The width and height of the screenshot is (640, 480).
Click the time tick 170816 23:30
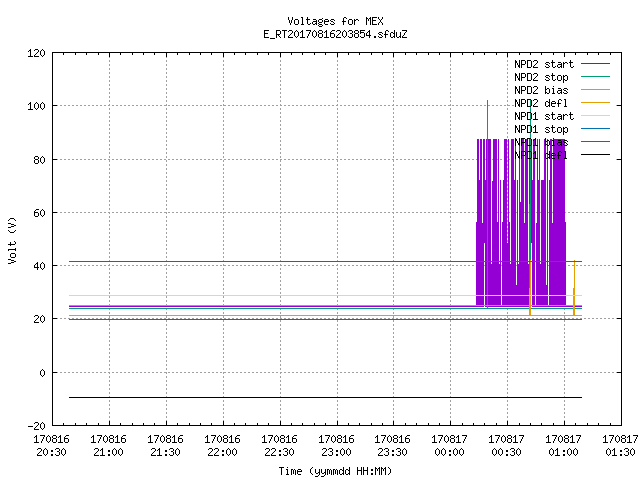coord(392,446)
